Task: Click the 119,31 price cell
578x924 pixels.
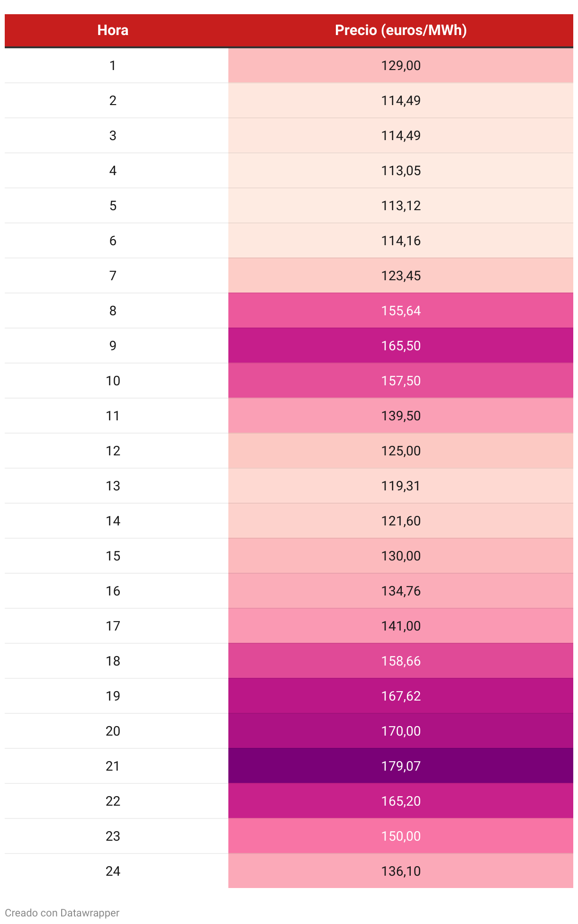Action: pos(400,486)
